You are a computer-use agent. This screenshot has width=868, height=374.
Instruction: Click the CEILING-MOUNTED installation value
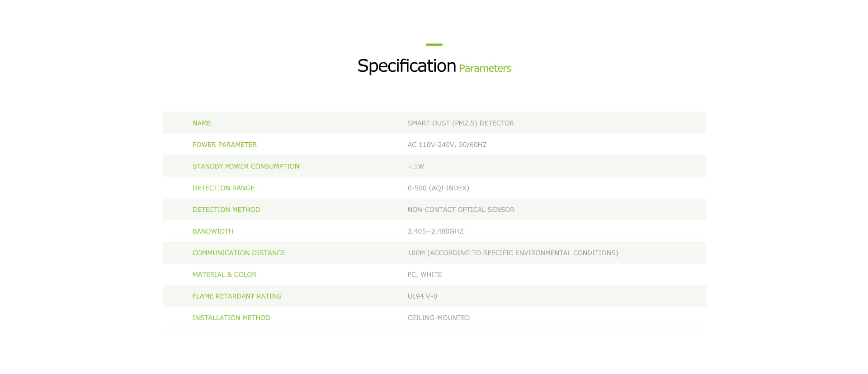(439, 318)
